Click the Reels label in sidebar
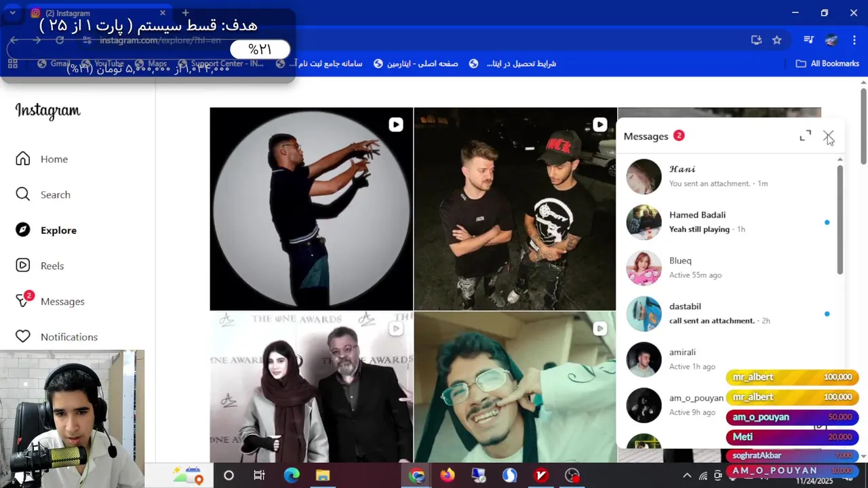 pos(52,266)
